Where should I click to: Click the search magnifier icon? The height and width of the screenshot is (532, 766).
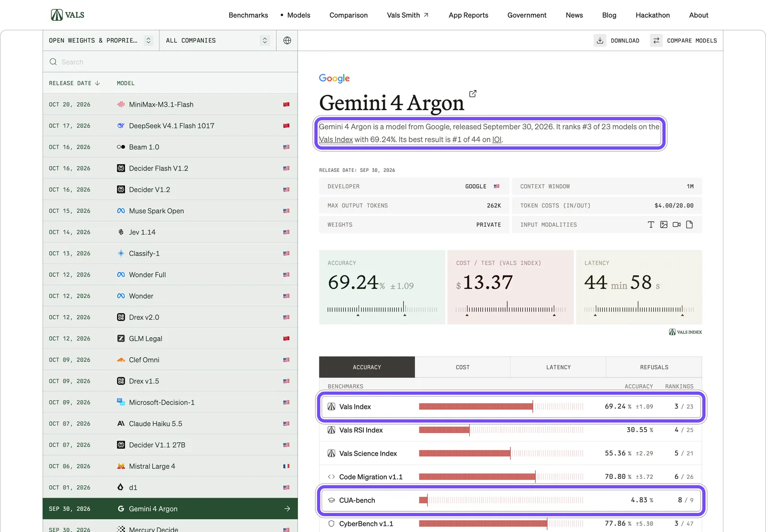point(53,62)
